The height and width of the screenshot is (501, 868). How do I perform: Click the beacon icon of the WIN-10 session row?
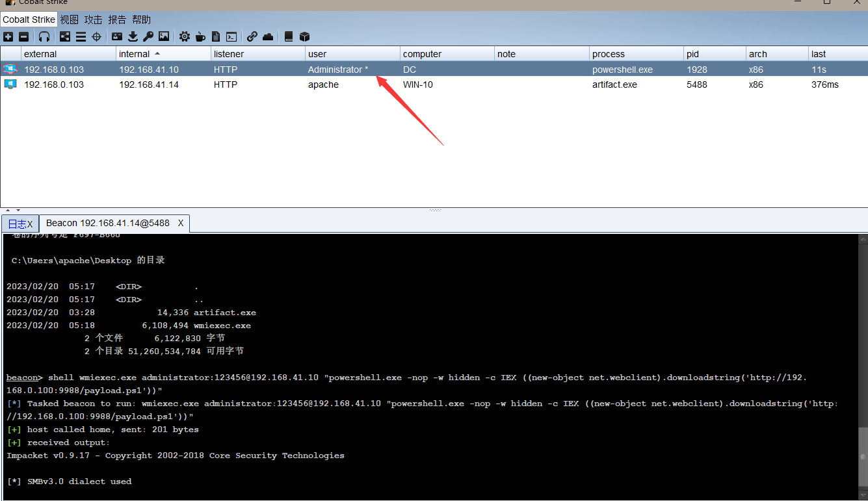[x=10, y=84]
